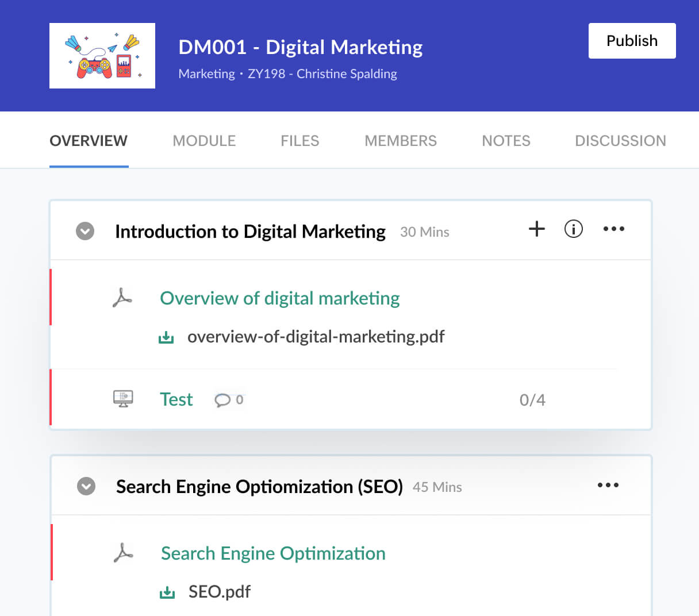Image resolution: width=699 pixels, height=616 pixels.
Task: Collapse the Search Engine Optimization (SEO) section
Action: pos(86,486)
